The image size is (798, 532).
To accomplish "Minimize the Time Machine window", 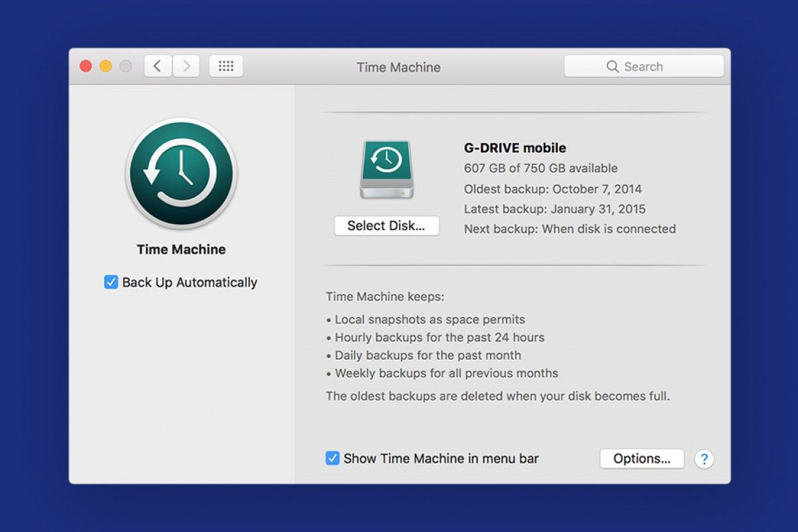I will tap(106, 66).
